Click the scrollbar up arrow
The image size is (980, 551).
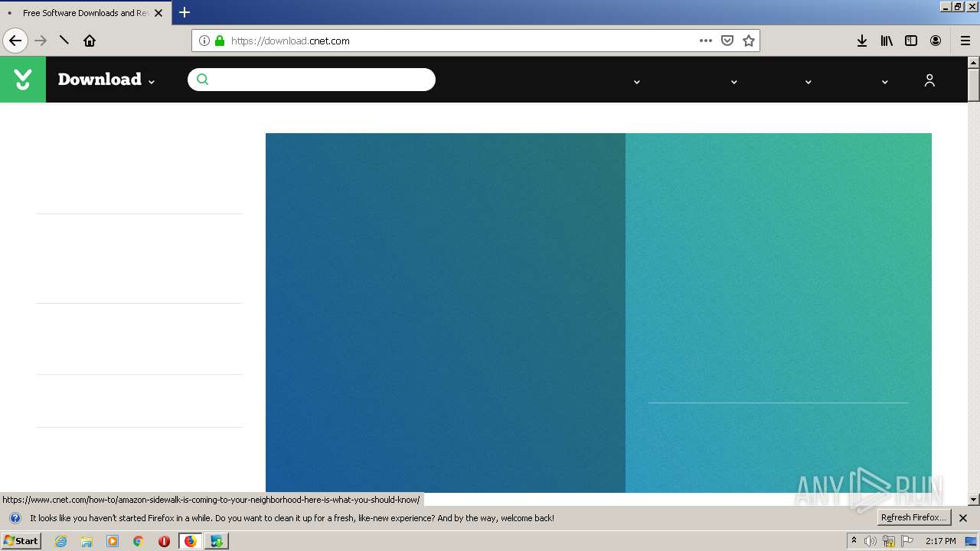[x=974, y=63]
